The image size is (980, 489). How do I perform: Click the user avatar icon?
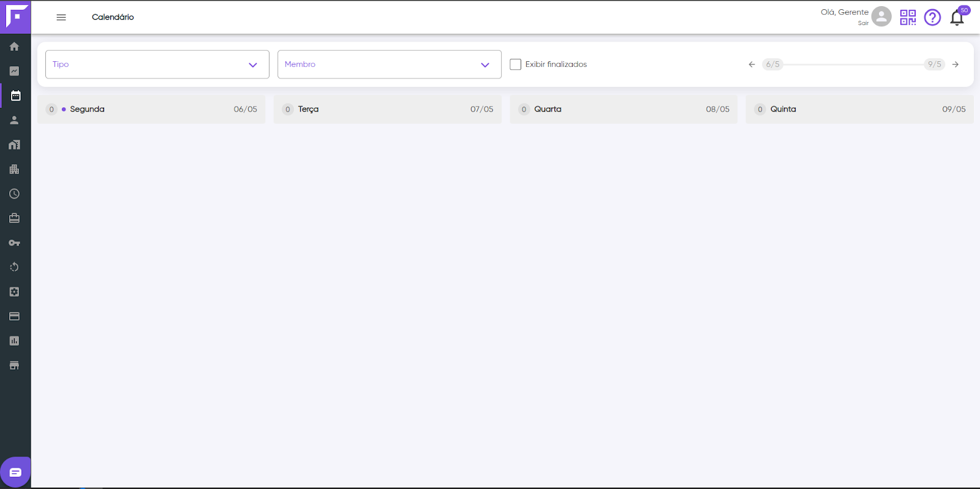[x=881, y=17]
